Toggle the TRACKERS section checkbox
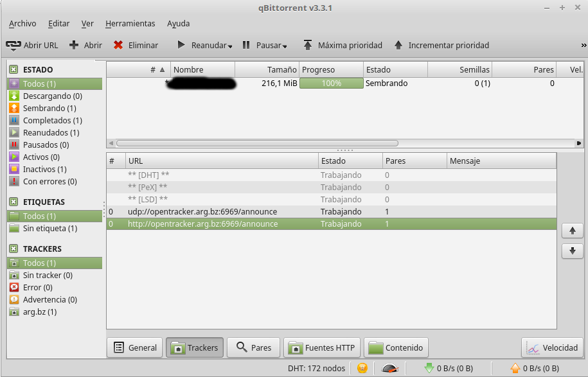This screenshot has height=377, width=588. pos(13,249)
